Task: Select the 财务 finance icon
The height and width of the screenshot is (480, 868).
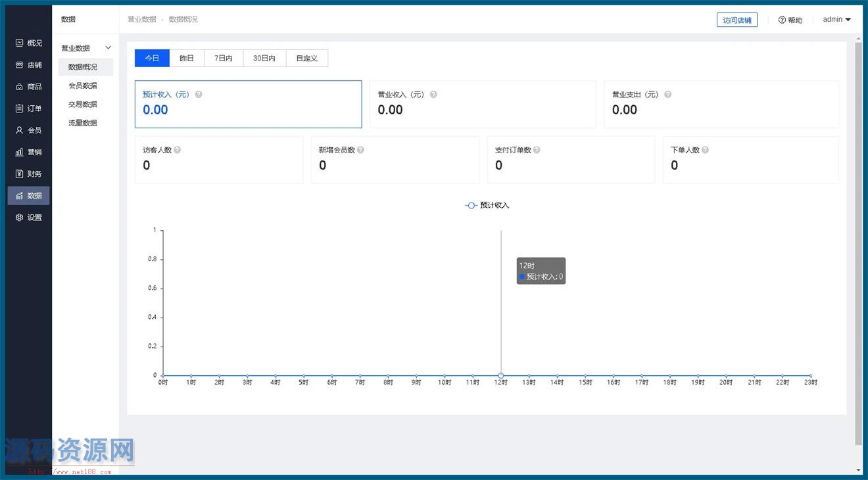Action: tap(19, 174)
